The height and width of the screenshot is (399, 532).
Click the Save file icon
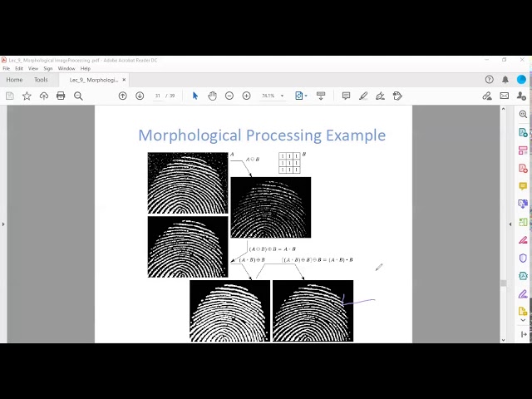coord(9,96)
